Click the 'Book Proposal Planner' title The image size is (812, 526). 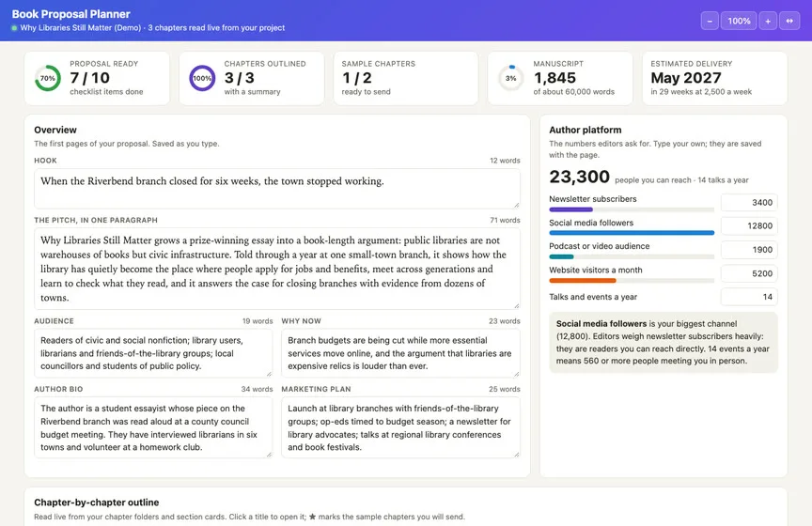coord(70,14)
